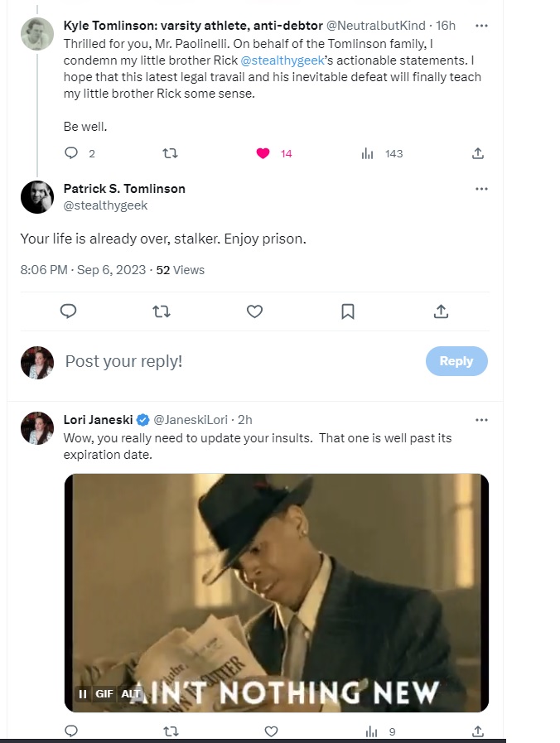Unlike Kyle Tomlinson's tweet with 14 likes
The image size is (560, 743).
[263, 153]
